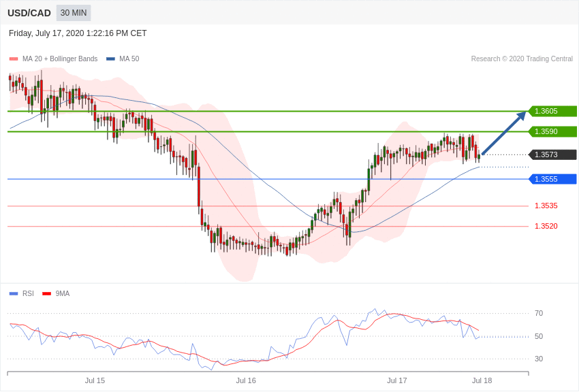Click the 1.3520 support level text
Viewport: 579px width, 392px height.
pyautogui.click(x=546, y=226)
